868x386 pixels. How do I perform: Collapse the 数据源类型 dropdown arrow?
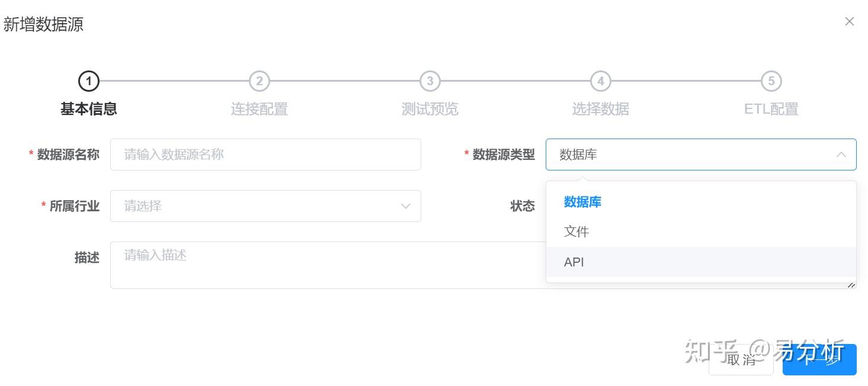841,155
